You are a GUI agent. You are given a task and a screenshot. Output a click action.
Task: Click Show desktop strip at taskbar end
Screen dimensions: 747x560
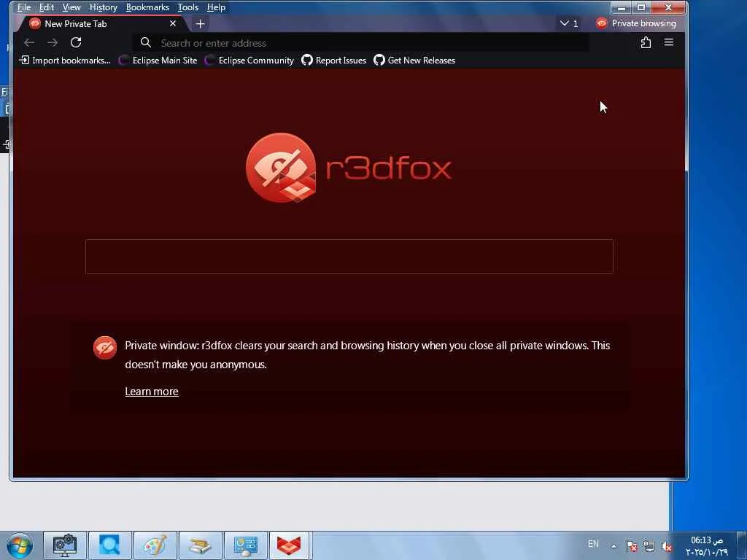(742, 545)
